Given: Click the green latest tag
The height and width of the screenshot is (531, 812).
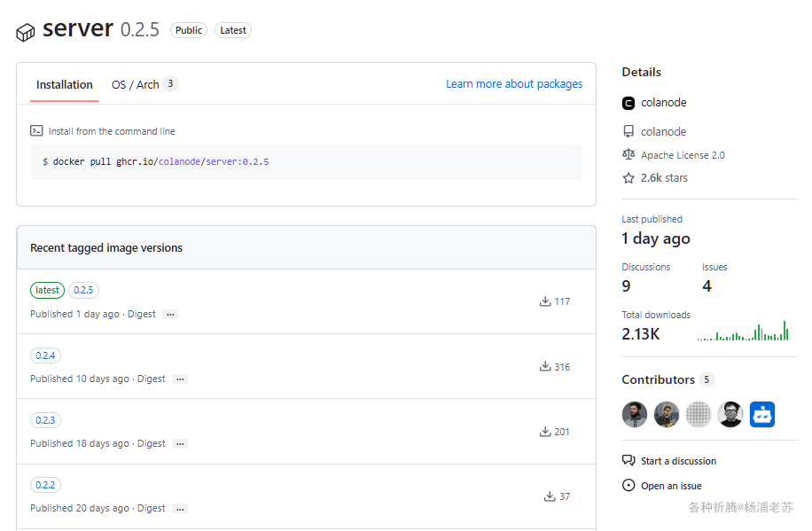Looking at the screenshot, I should pyautogui.click(x=47, y=290).
